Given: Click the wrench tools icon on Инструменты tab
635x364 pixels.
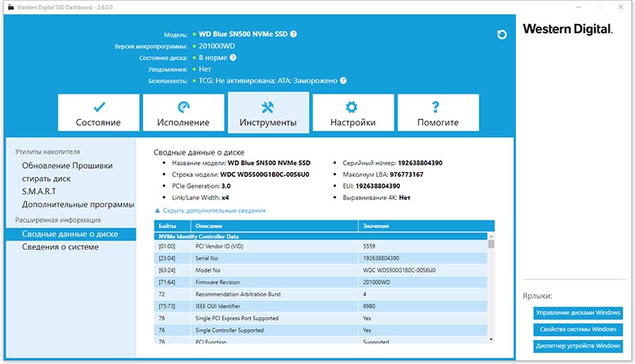Looking at the screenshot, I should 267,107.
